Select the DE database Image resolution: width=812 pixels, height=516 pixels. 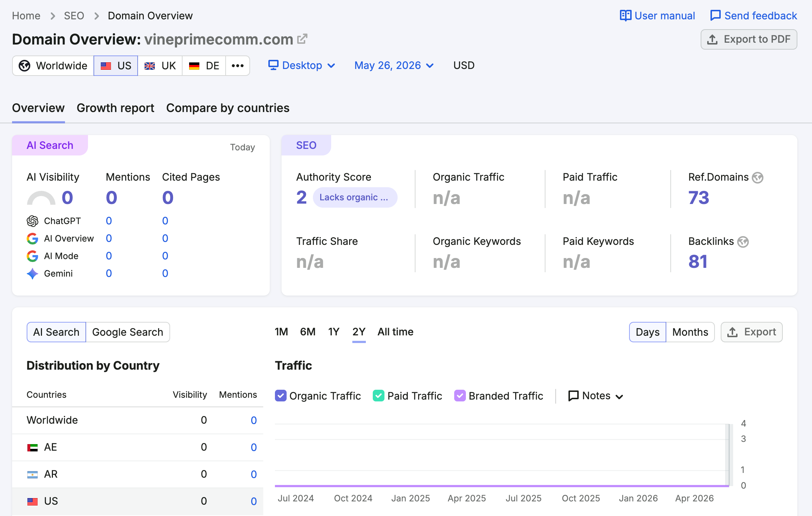tap(204, 66)
